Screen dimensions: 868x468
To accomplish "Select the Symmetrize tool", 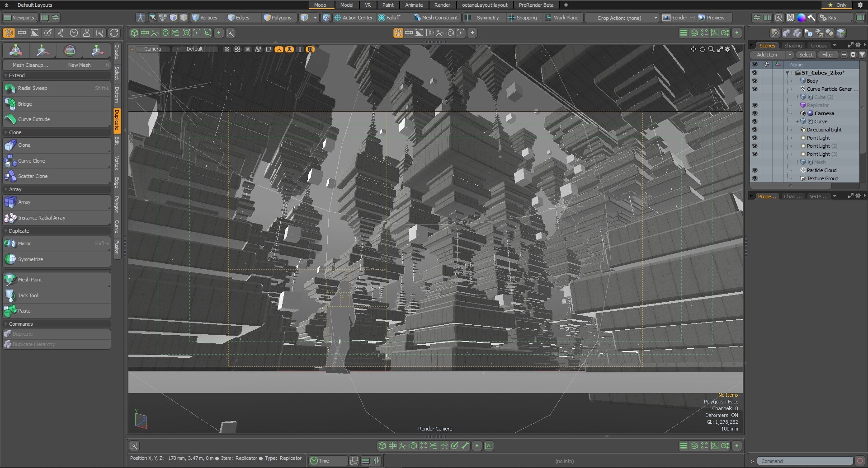I will coord(57,259).
